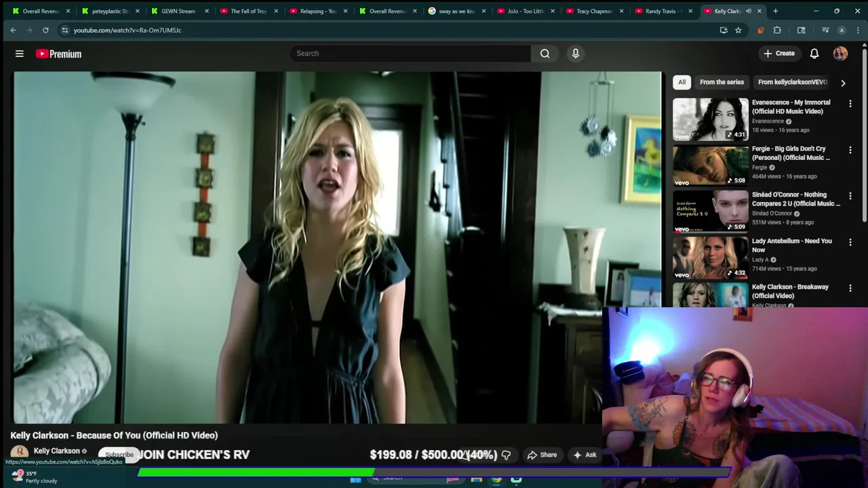Open the Chrome three-dot menu
This screenshot has width=868, height=488.
pos(858,30)
